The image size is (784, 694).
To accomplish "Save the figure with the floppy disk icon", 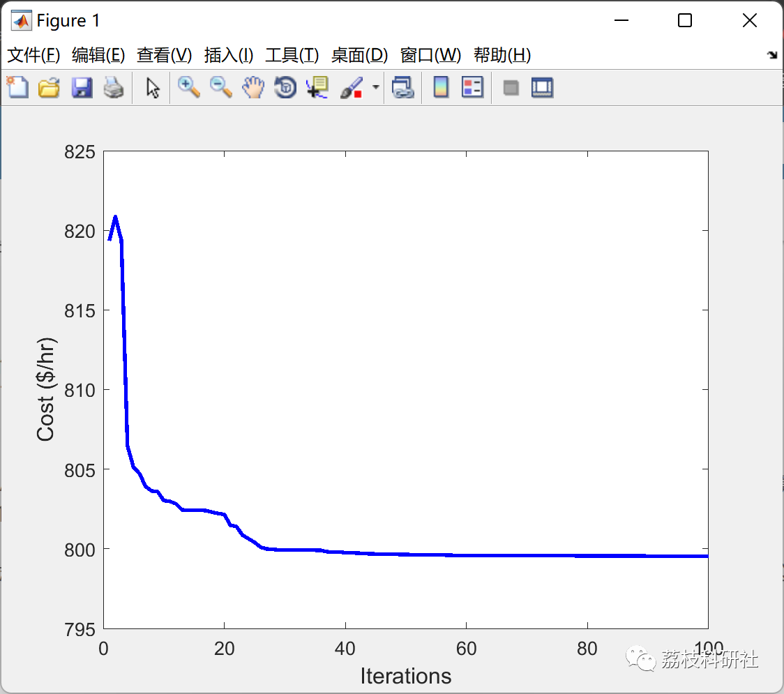I will pyautogui.click(x=82, y=87).
